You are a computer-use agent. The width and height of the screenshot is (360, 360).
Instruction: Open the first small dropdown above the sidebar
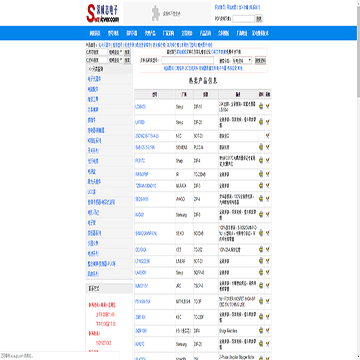(115, 52)
